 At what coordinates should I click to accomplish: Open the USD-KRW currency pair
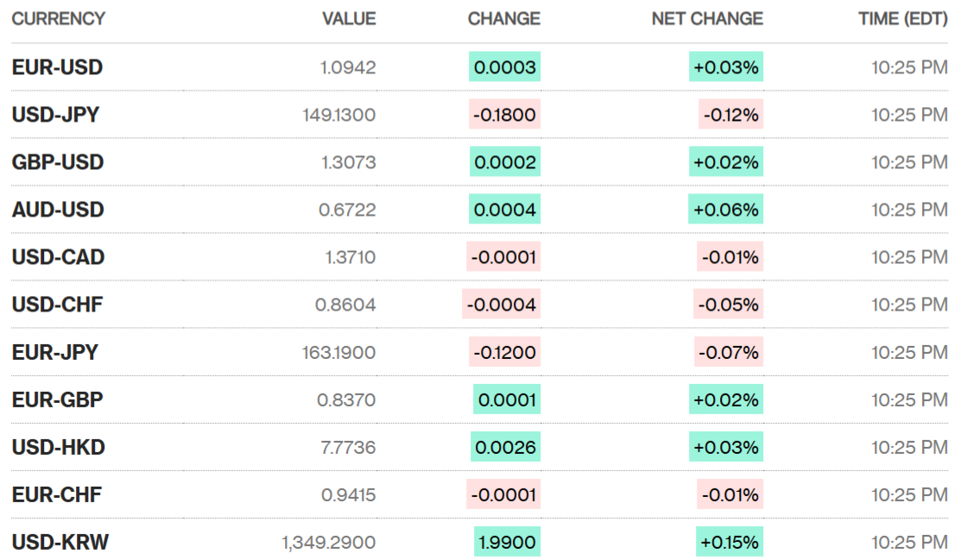coord(60,542)
